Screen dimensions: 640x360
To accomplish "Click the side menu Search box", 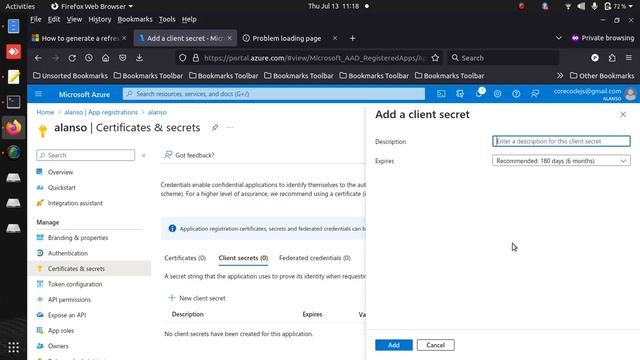I will tap(86, 156).
